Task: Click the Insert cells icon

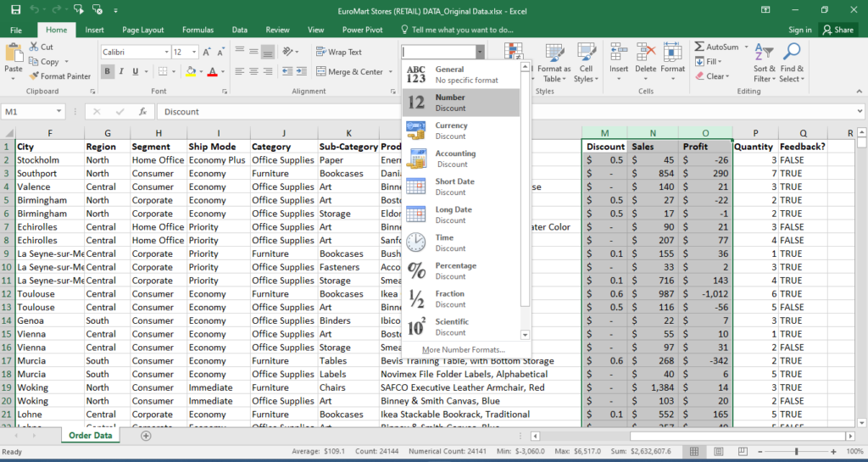Action: [x=618, y=53]
